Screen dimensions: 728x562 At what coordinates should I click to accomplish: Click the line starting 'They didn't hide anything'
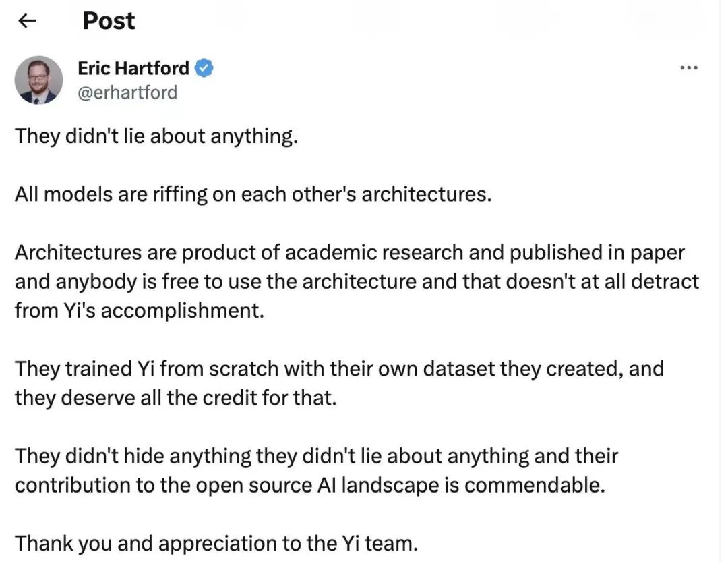316,456
